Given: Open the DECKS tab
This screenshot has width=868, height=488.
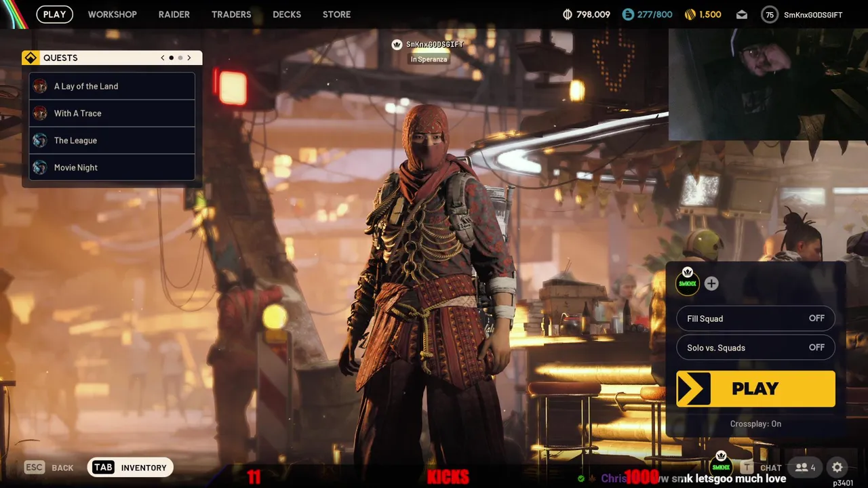Looking at the screenshot, I should 287,14.
